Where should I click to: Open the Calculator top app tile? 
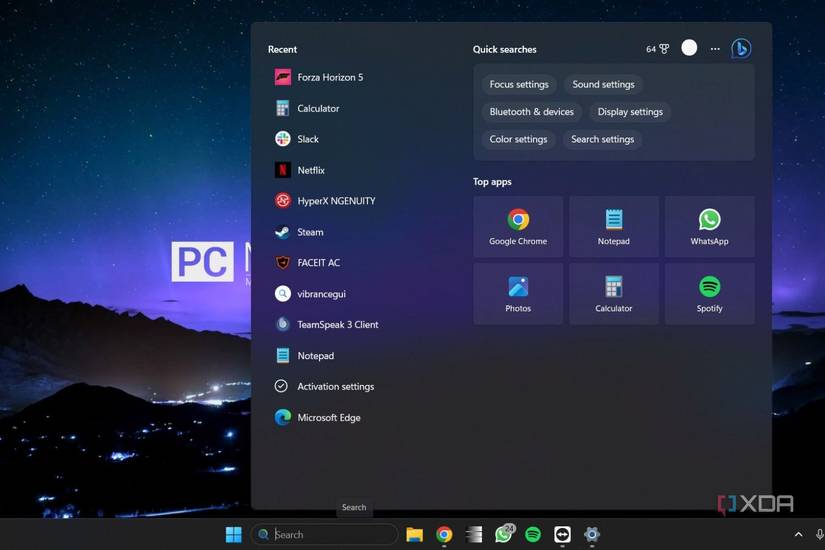click(613, 294)
